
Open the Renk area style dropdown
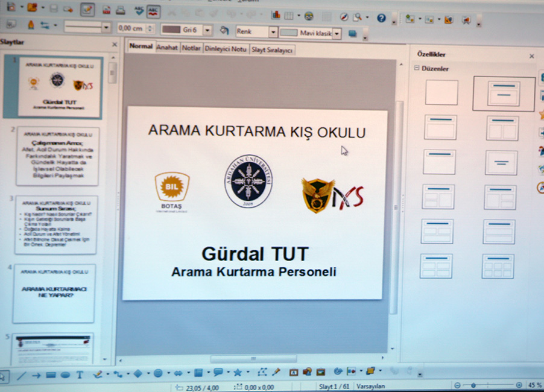[273, 32]
